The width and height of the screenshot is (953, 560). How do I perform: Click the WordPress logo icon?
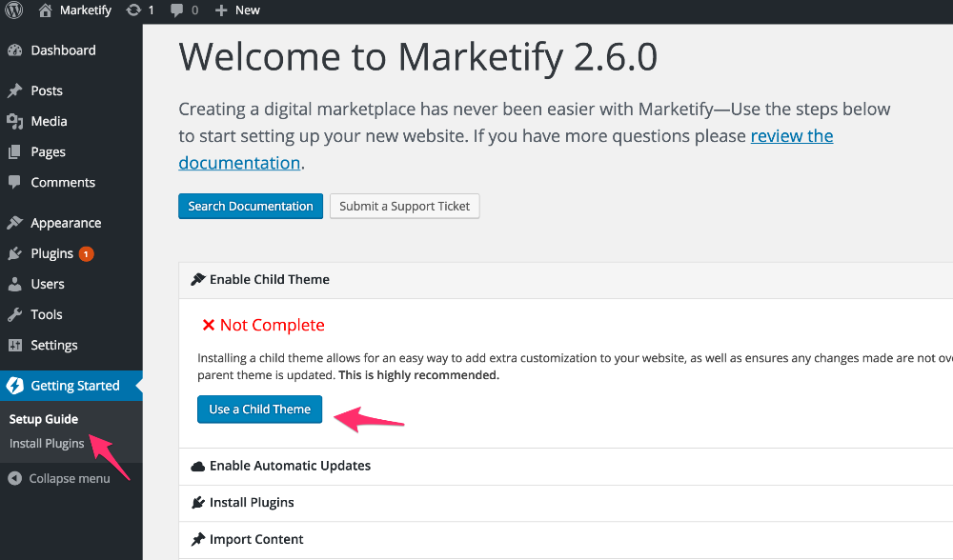click(13, 10)
